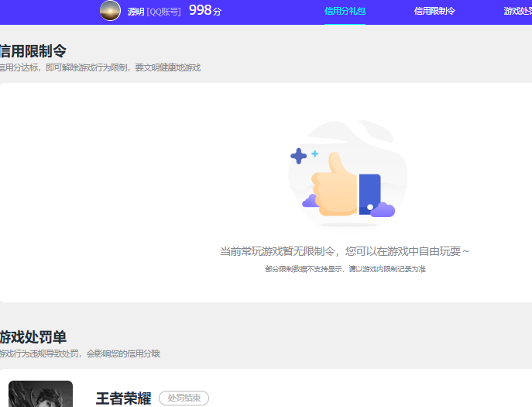Viewport: 532px width, 407px height.
Task: Click the 游戏行为违规导致处罚 subtitle
Action: tap(80, 354)
